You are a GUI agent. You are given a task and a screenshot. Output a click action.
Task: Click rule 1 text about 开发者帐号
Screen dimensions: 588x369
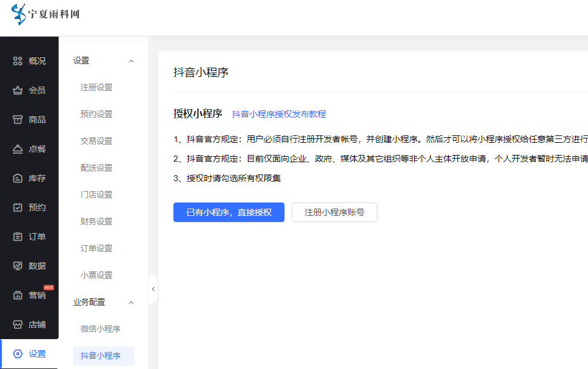(380, 139)
